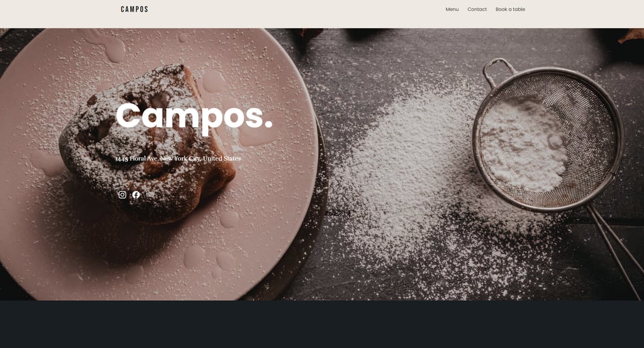
Task: Click the period after the Campos title
Action: (x=269, y=125)
